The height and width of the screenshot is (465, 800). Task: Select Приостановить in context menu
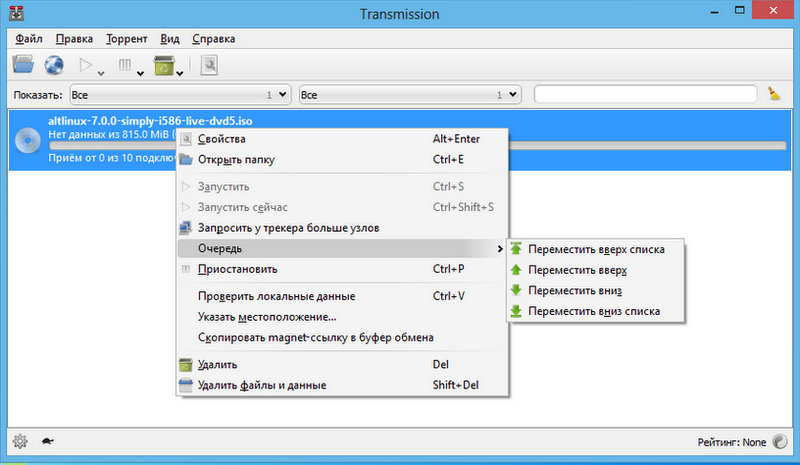point(342,269)
